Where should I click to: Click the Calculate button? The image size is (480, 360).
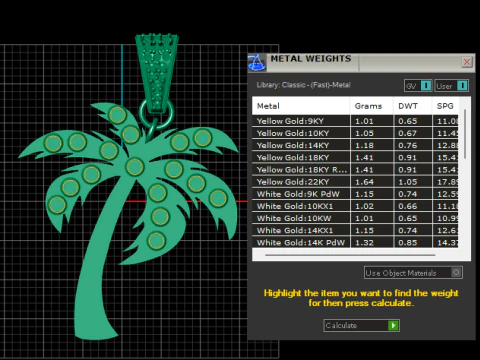click(361, 325)
